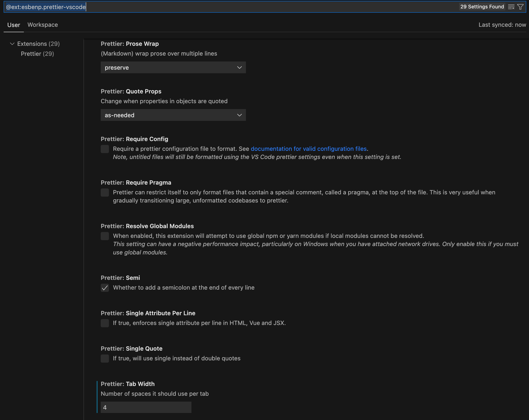Image resolution: width=529 pixels, height=420 pixels.
Task: Open the Quote Props as-needed dropdown
Action: (x=173, y=115)
